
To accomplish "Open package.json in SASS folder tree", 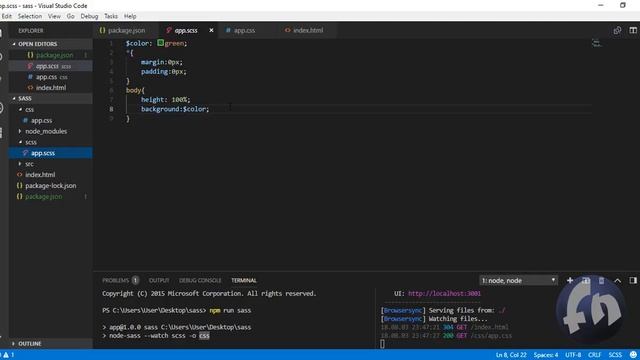I will (43, 197).
